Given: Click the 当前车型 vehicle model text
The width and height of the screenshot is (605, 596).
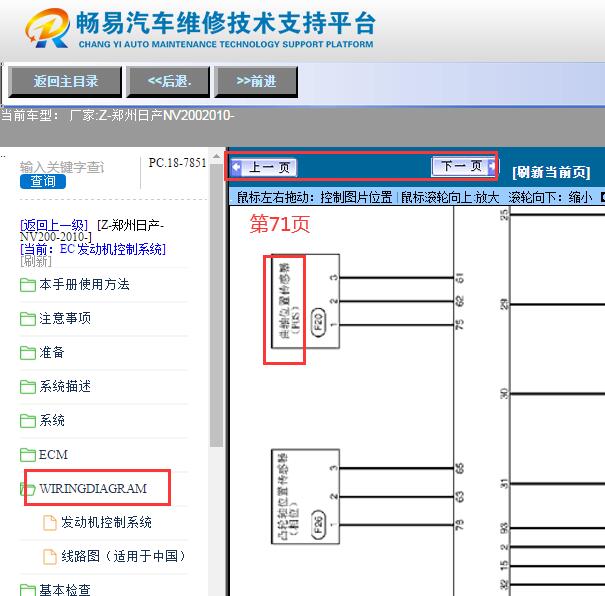Looking at the screenshot, I should (117, 115).
